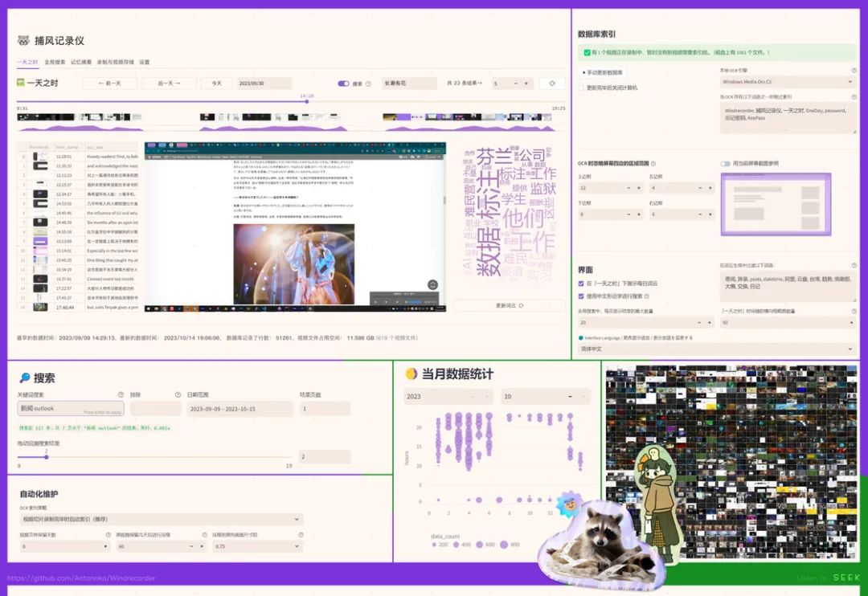Screen dimensions: 868x596
Task: Click help icon beside timeline thumbnail count label
Action: point(854,312)
